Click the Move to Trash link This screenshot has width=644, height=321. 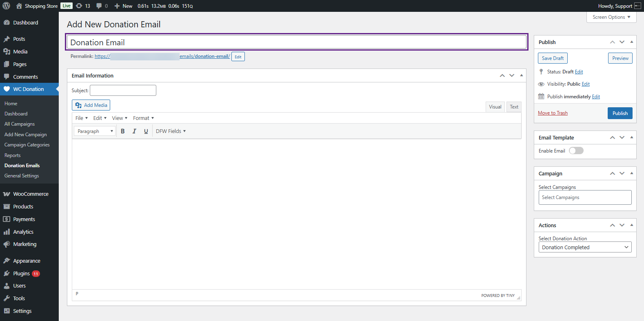(553, 113)
